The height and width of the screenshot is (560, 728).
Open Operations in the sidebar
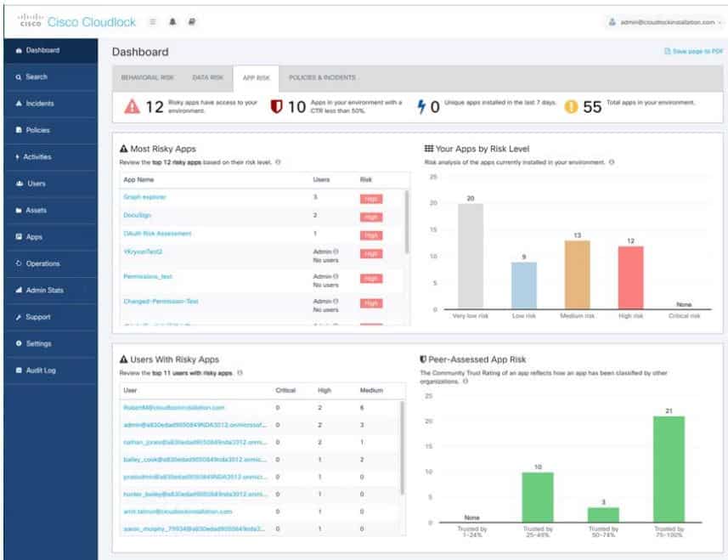pos(51,263)
